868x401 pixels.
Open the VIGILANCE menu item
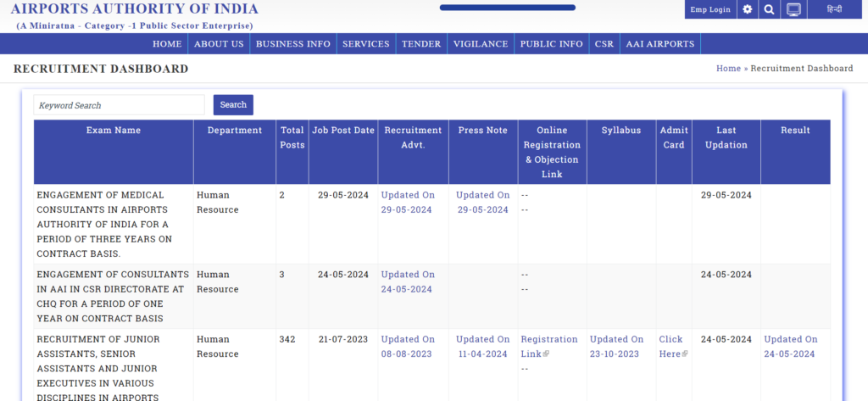tap(481, 44)
